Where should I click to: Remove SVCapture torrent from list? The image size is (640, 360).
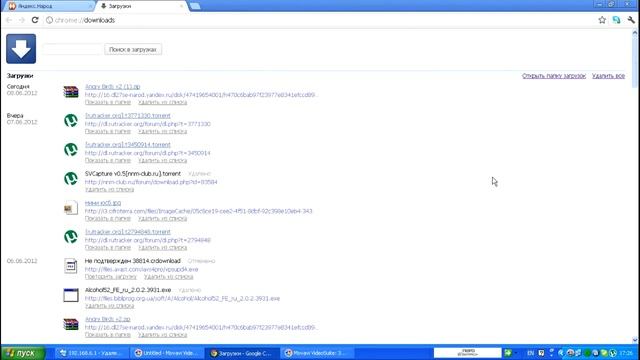click(x=109, y=189)
